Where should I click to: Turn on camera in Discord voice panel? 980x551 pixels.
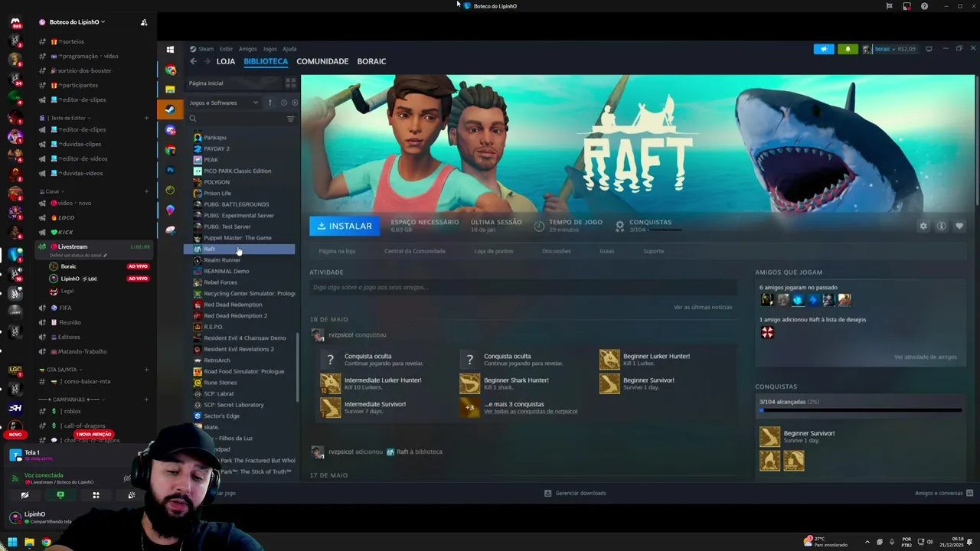coord(24,495)
